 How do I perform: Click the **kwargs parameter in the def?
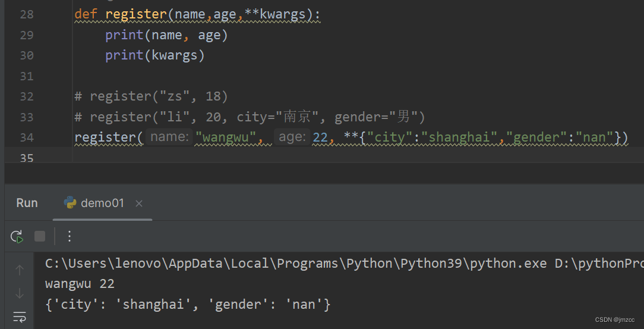coord(275,14)
